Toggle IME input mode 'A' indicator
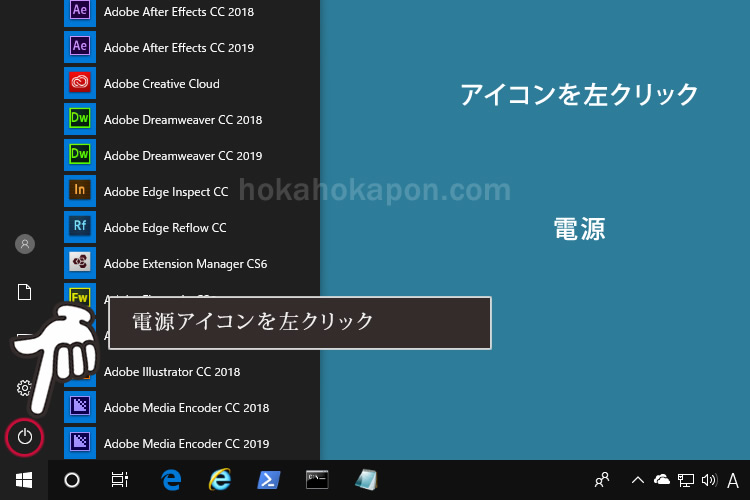Viewport: 750px width, 500px height. pyautogui.click(x=733, y=480)
